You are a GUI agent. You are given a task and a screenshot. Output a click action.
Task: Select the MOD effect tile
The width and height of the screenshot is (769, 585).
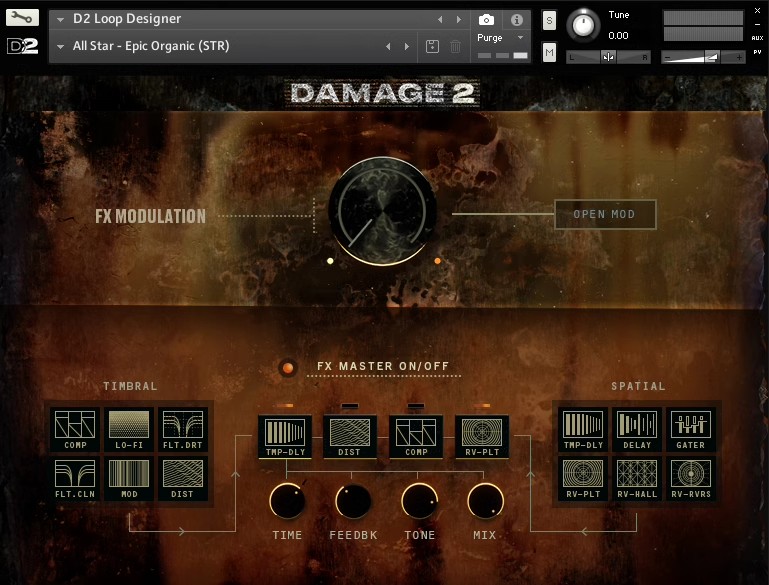129,479
